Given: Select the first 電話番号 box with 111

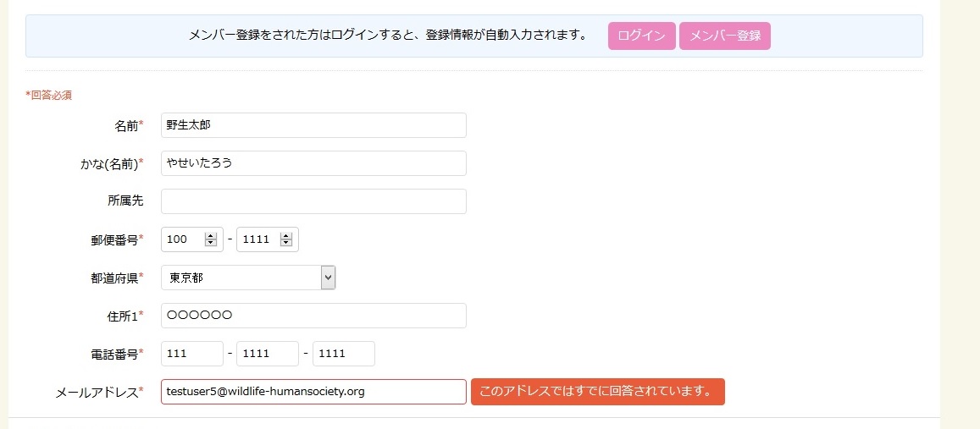Looking at the screenshot, I should (192, 354).
